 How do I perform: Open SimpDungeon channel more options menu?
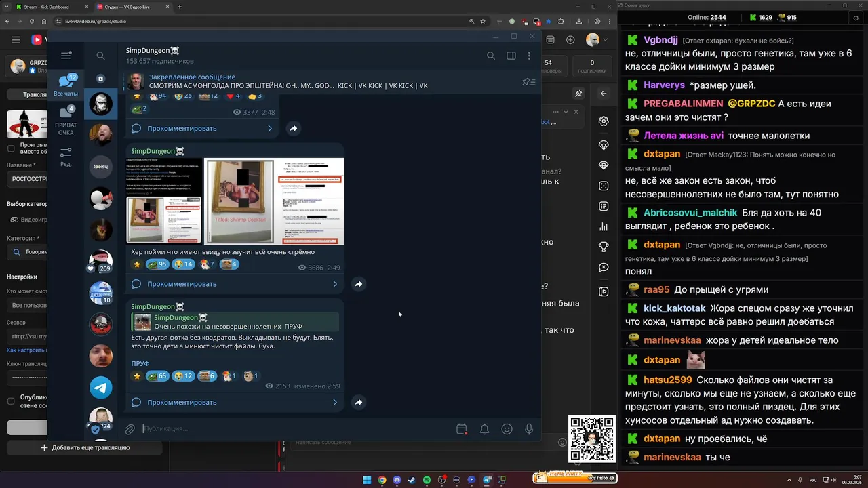[530, 56]
